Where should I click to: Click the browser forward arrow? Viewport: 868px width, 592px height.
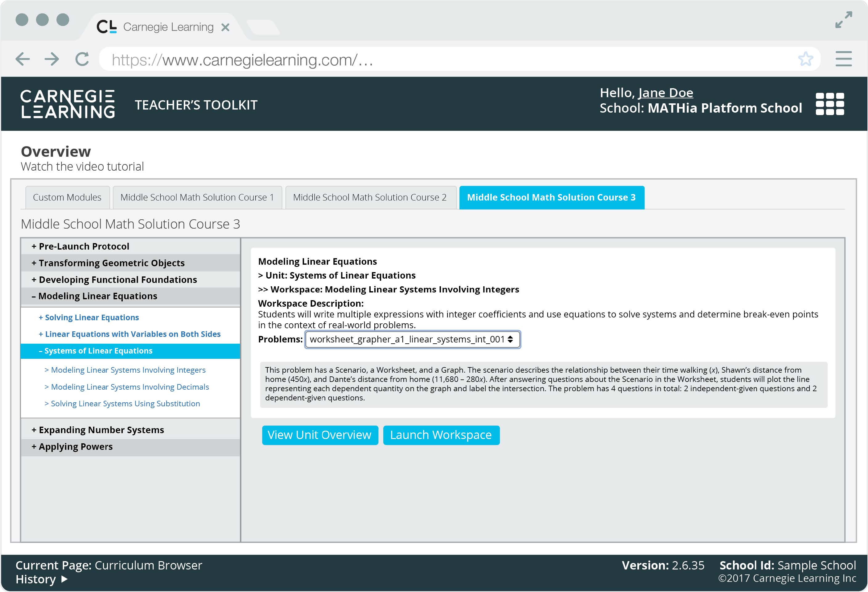(x=51, y=59)
